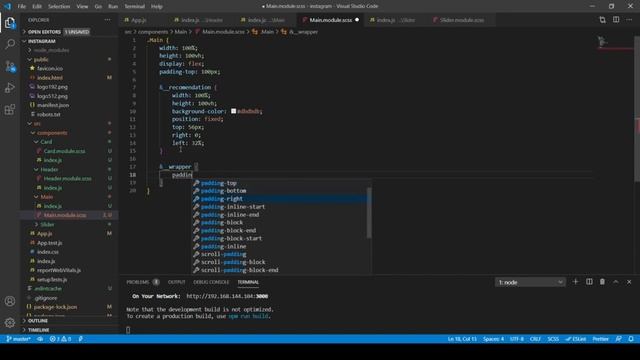Open the Extensions view

click(10, 109)
